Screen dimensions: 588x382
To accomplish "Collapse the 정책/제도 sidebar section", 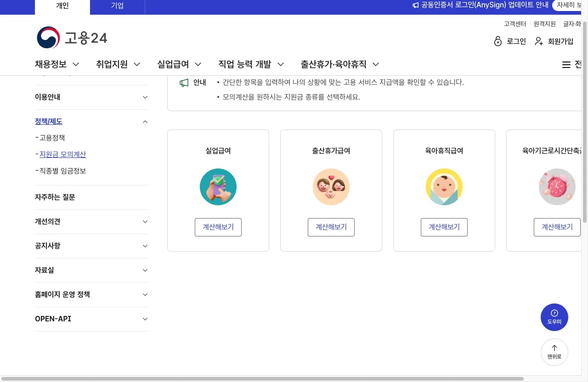I will click(x=145, y=122).
